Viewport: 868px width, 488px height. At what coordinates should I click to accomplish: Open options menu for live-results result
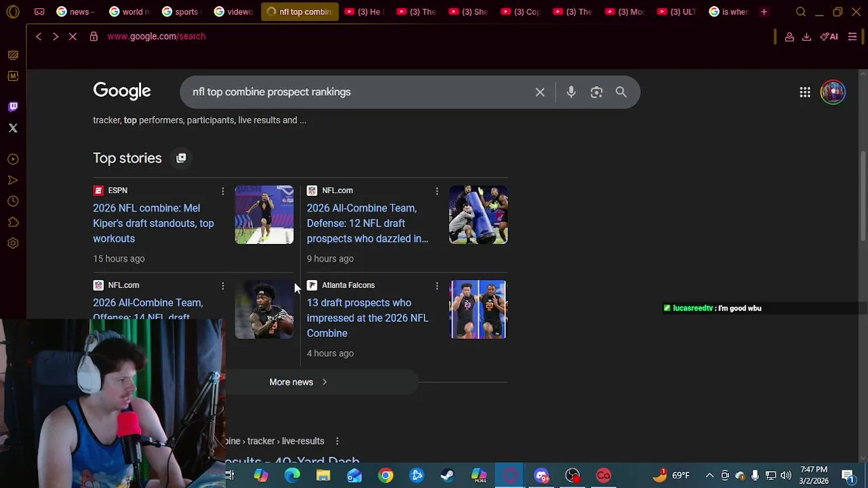click(337, 441)
